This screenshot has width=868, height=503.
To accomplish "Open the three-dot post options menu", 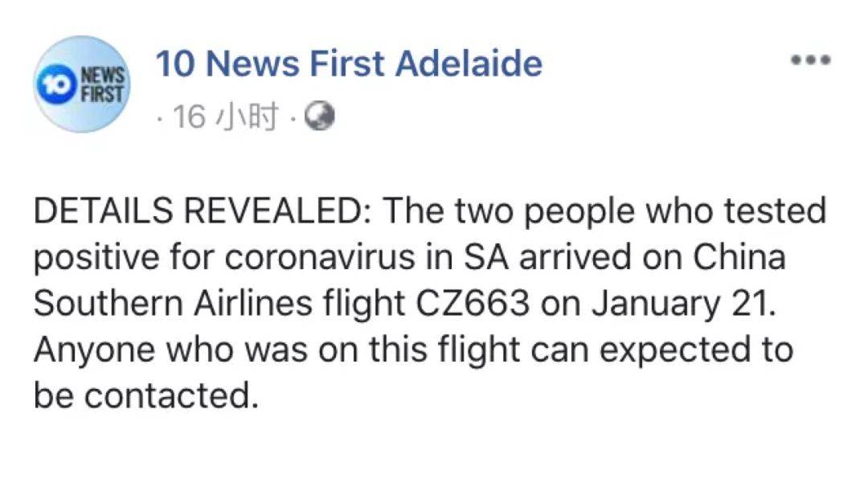I will (811, 59).
